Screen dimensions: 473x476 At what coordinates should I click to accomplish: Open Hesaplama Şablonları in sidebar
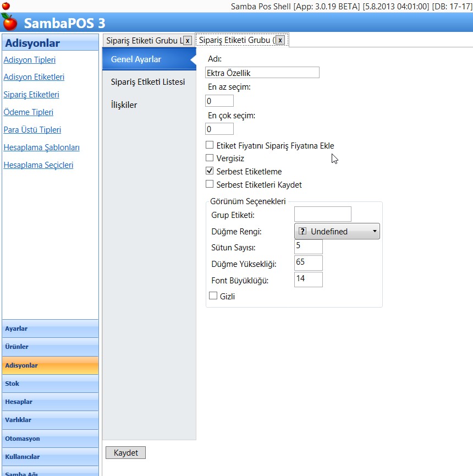point(41,147)
